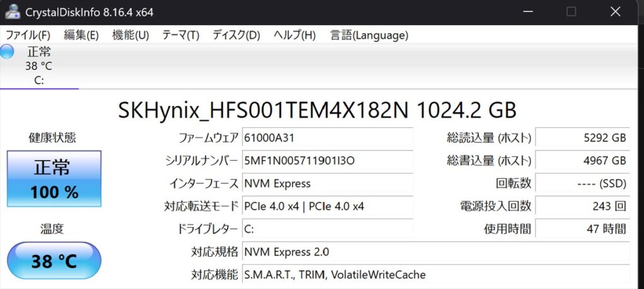Click the 健康状態 label
This screenshot has width=644, height=289.
coord(52,137)
